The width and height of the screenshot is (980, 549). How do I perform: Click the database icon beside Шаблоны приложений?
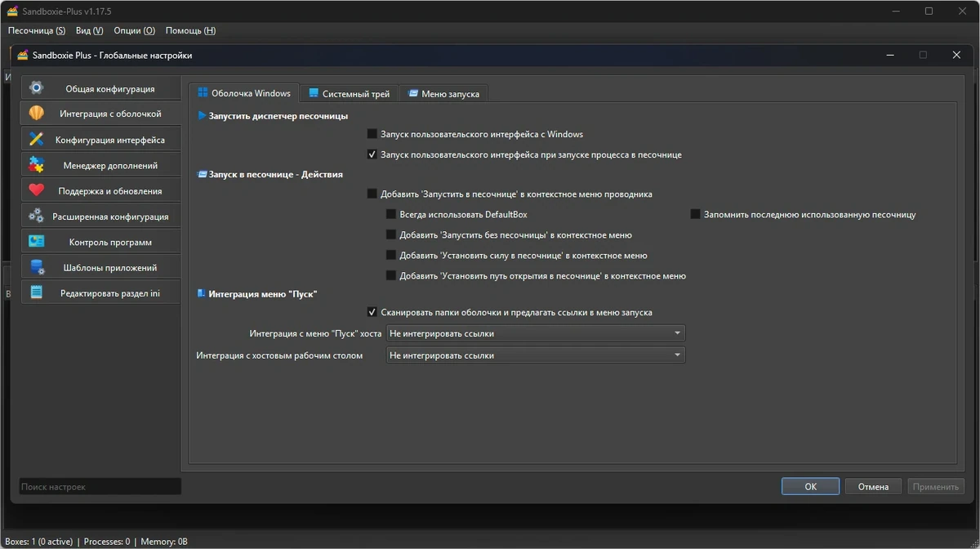click(x=36, y=267)
